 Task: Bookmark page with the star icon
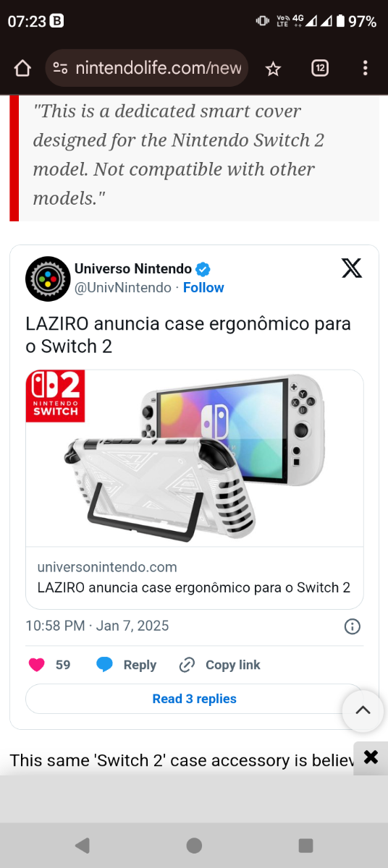click(x=273, y=69)
